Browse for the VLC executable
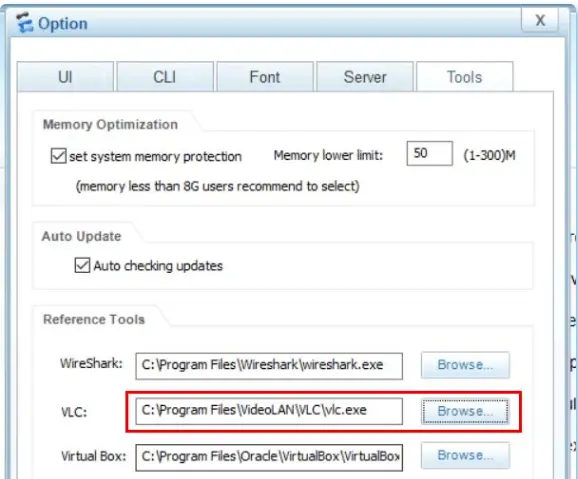Screen dimensions: 578x479 pyautogui.click(x=465, y=411)
